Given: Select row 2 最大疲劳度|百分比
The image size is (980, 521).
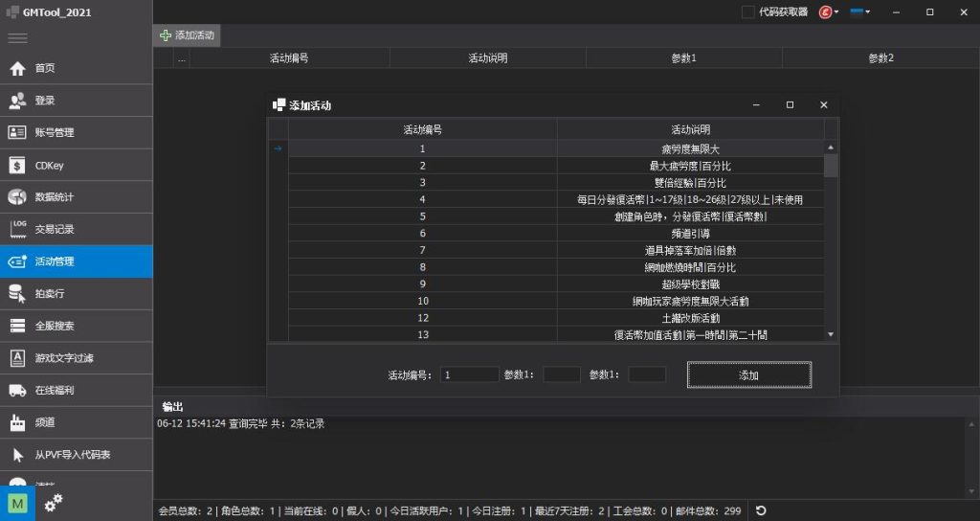Looking at the screenshot, I should [556, 166].
